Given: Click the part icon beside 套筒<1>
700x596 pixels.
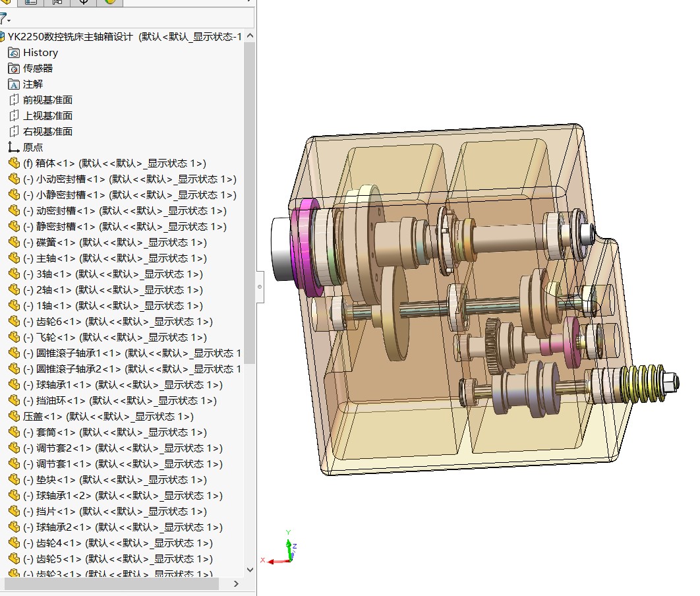Looking at the screenshot, I should click(14, 432).
